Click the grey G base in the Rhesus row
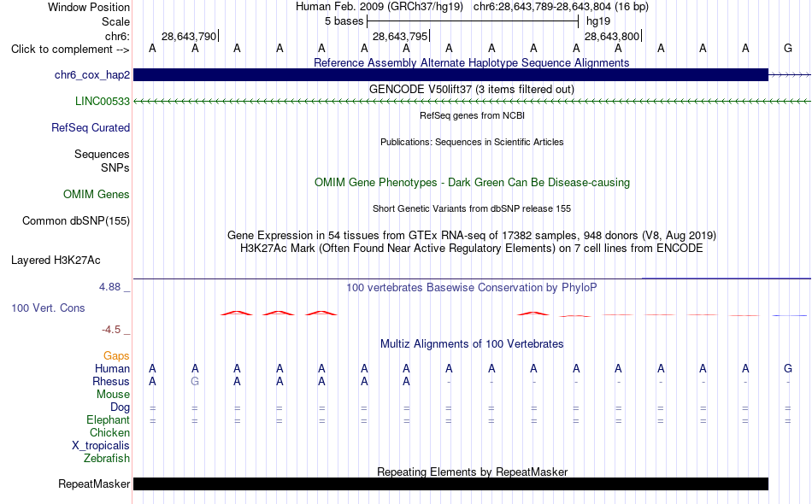 195,381
